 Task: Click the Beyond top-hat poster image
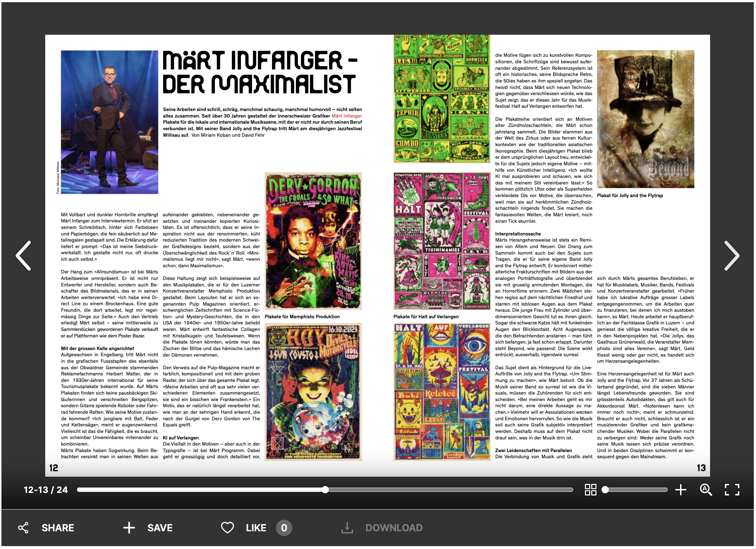pyautogui.click(x=646, y=119)
